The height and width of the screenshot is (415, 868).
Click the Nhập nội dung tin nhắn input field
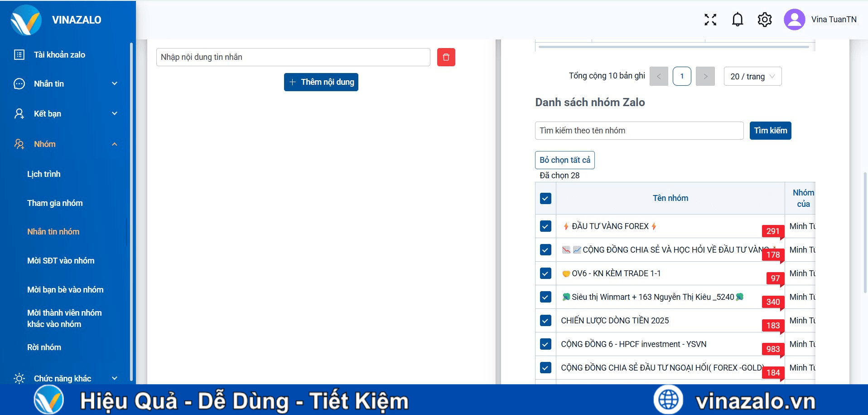[293, 57]
